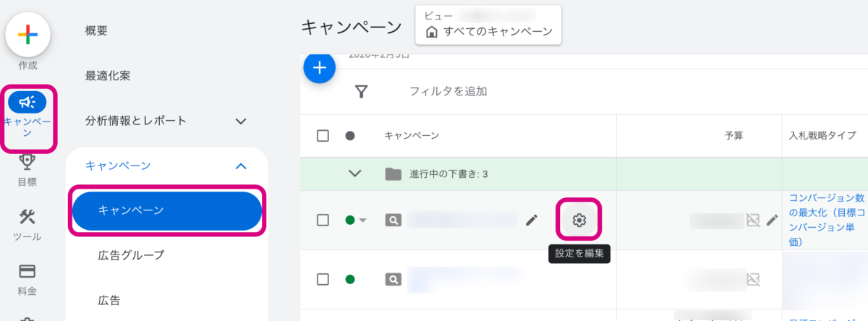This screenshot has height=321, width=868.
Task: Open status dropdown of first campaign
Action: (x=363, y=221)
